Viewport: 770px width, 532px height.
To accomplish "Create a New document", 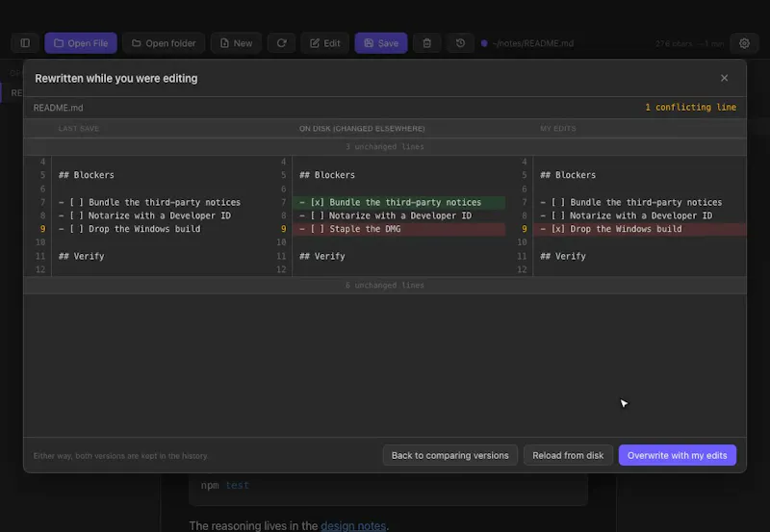I will (x=236, y=43).
